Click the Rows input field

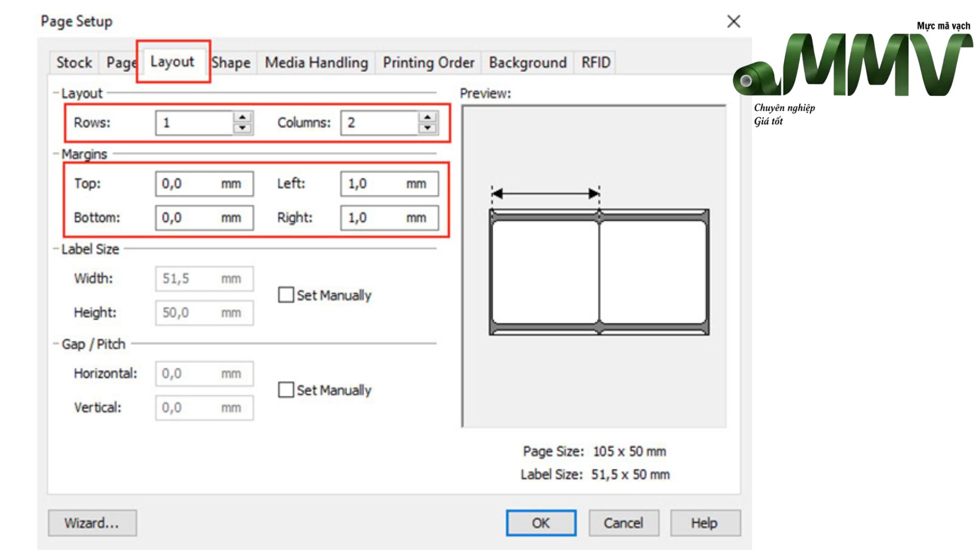[x=195, y=123]
